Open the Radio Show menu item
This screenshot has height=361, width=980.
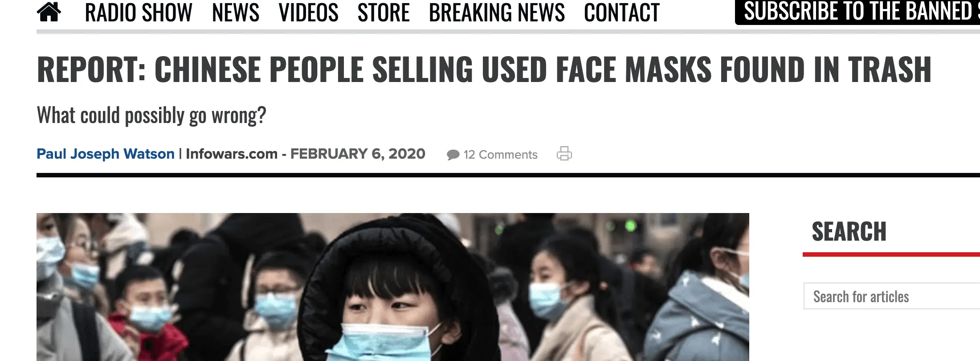[x=139, y=12]
